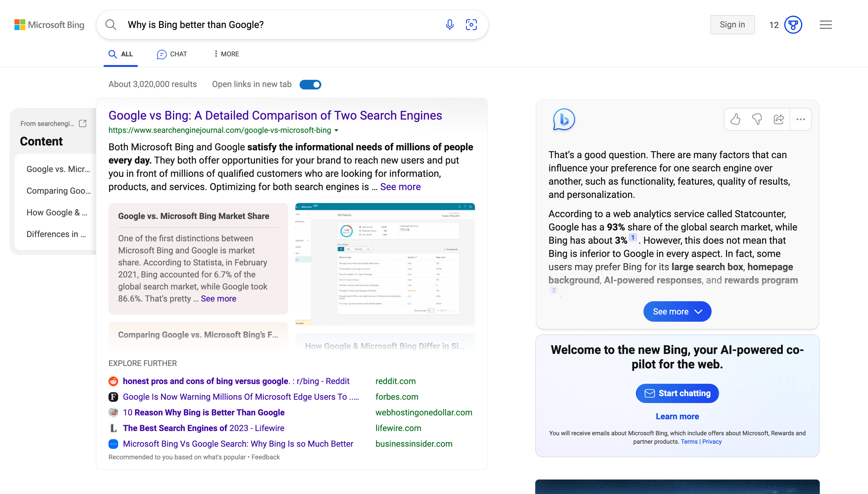The height and width of the screenshot is (494, 868).
Task: Click the Microsoft Bing logo
Action: coord(49,25)
